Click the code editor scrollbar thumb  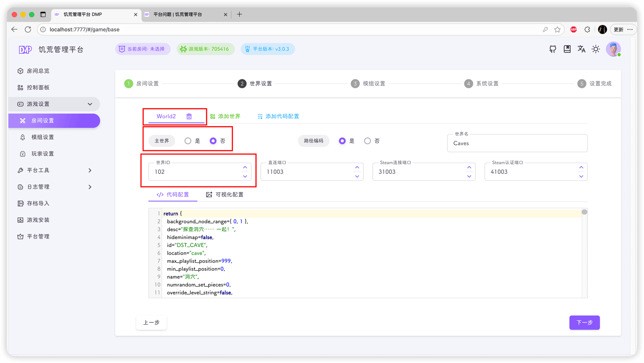pos(584,212)
